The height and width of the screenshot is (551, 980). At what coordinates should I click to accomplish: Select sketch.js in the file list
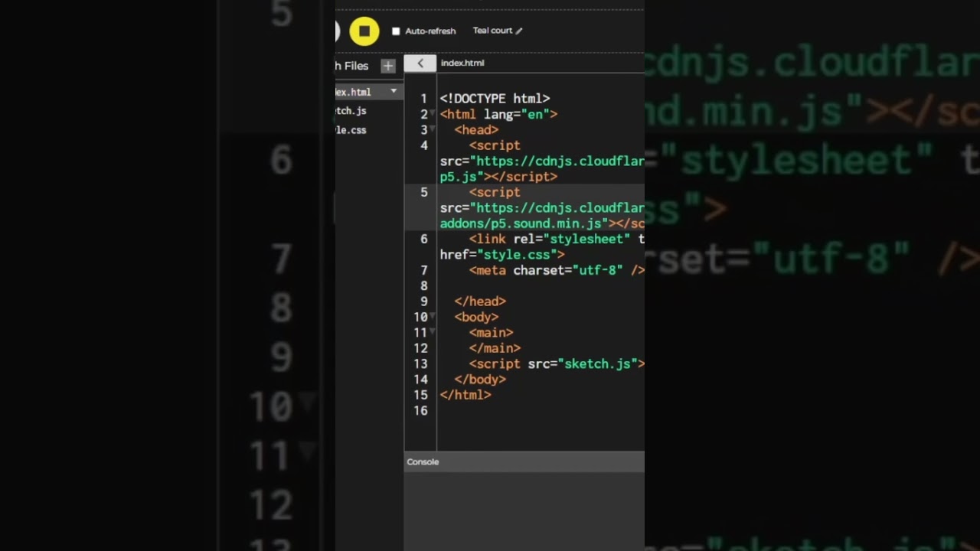tap(351, 111)
